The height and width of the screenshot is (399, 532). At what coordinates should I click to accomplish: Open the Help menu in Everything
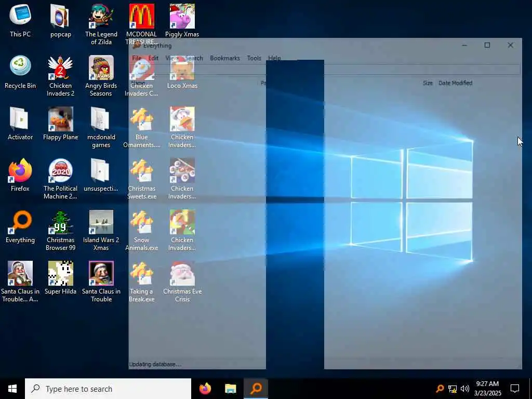(x=274, y=58)
